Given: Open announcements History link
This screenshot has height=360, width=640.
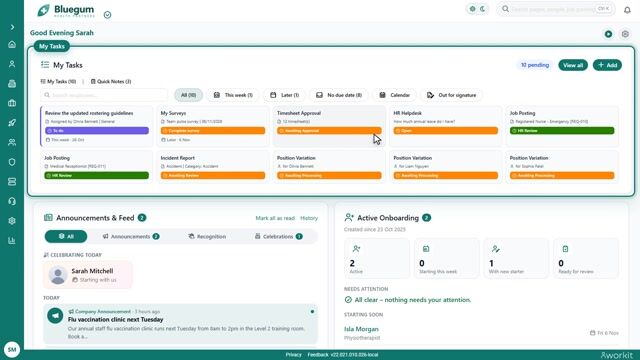Looking at the screenshot, I should [309, 218].
